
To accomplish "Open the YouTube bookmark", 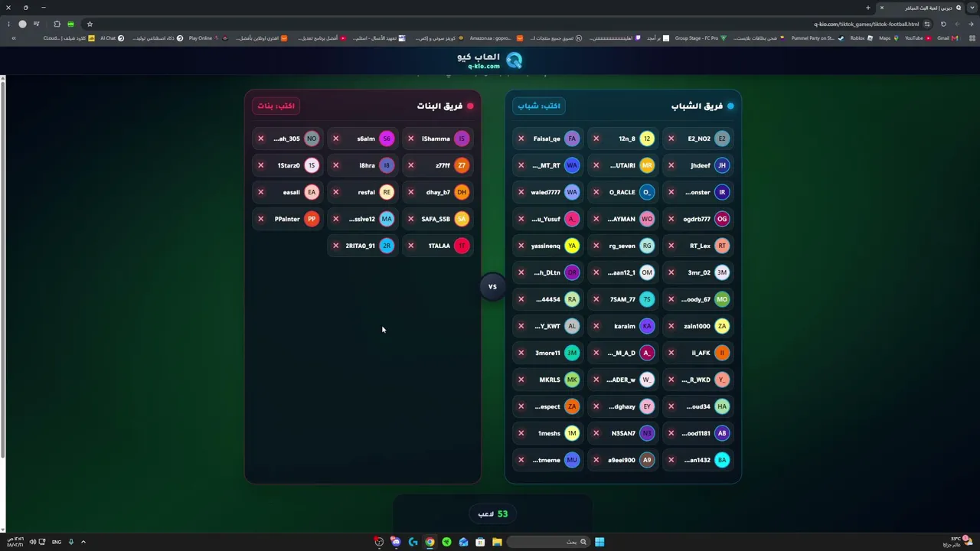I will pos(918,38).
